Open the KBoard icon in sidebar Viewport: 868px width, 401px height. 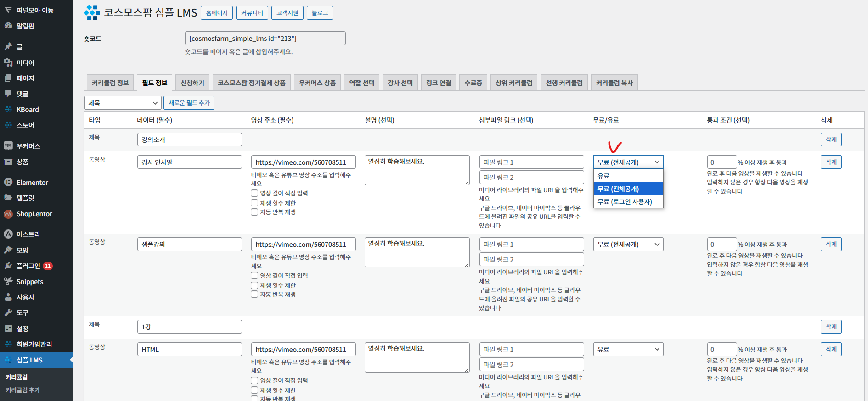pyautogui.click(x=8, y=109)
